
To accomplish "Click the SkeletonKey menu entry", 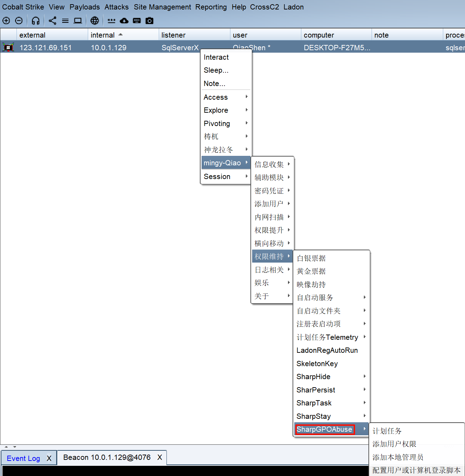I will [x=317, y=364].
